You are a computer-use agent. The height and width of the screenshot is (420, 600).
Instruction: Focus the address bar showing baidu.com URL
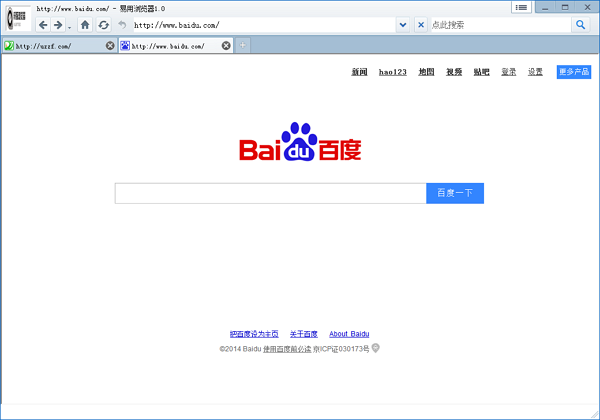tap(264, 25)
